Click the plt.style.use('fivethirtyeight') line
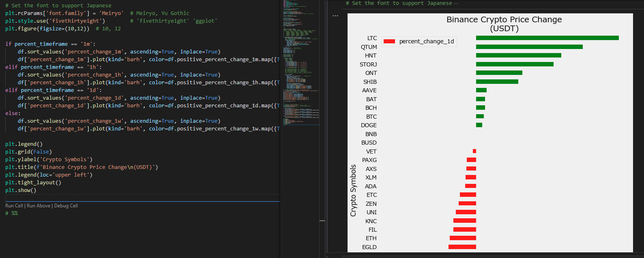Viewport: 644px width, 258px height. (55, 21)
